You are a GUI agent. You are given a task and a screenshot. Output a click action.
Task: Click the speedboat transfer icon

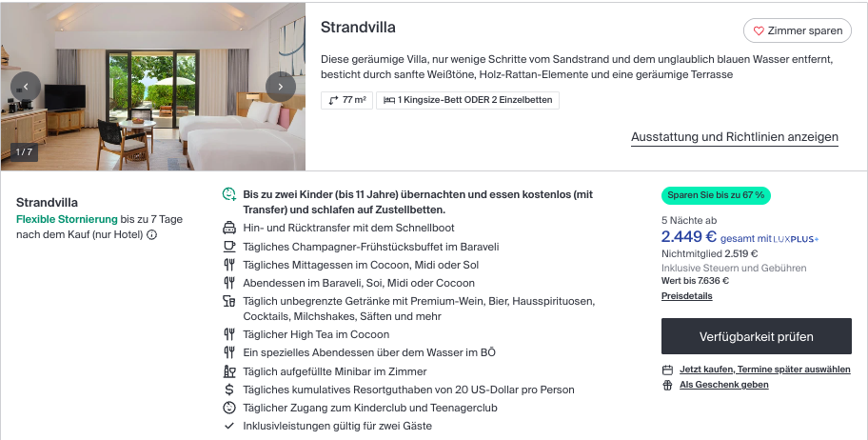(228, 228)
